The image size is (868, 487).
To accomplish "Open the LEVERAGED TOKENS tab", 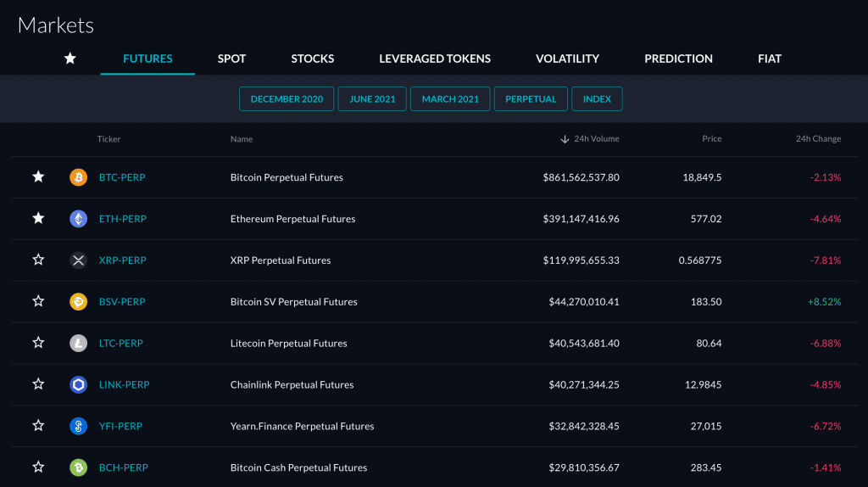I will click(435, 59).
